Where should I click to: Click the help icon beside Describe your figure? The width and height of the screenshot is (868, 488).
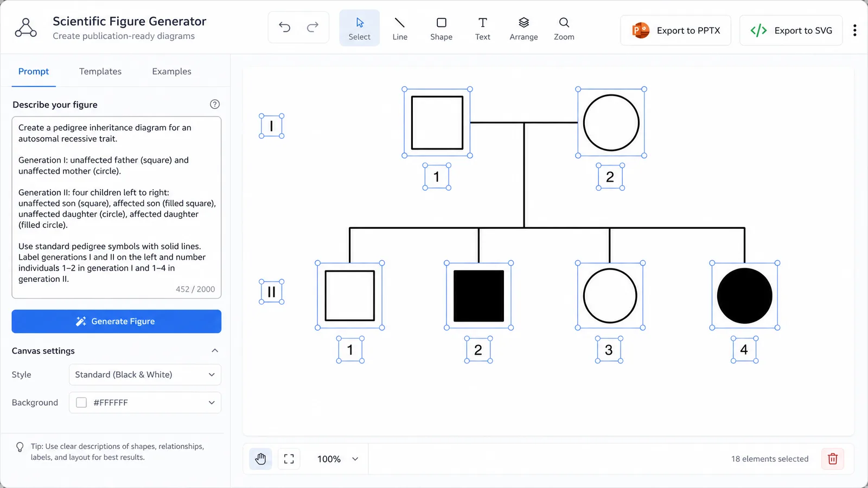215,104
